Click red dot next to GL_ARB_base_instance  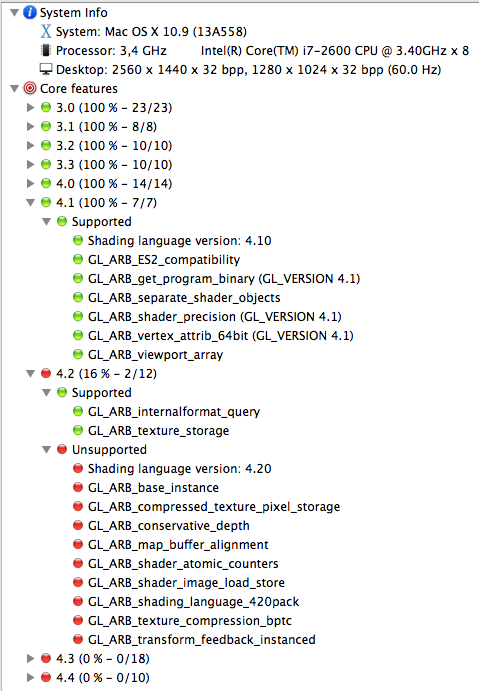pyautogui.click(x=78, y=487)
